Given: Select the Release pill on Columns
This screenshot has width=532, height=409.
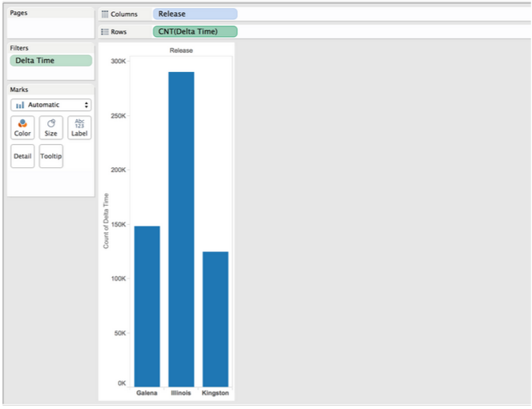Looking at the screenshot, I should point(195,14).
